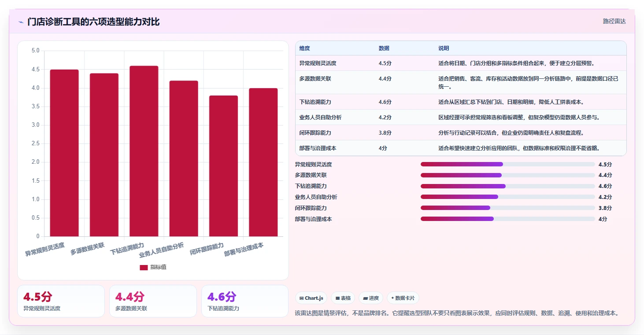
Task: Toggle the 指标值 legend swatch
Action: [x=144, y=267]
